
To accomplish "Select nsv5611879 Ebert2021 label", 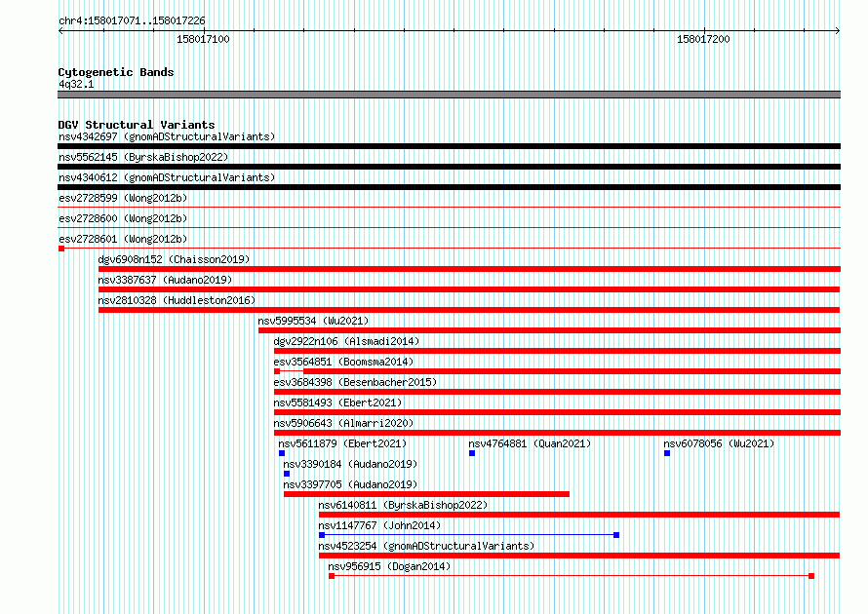I will pyautogui.click(x=342, y=443).
